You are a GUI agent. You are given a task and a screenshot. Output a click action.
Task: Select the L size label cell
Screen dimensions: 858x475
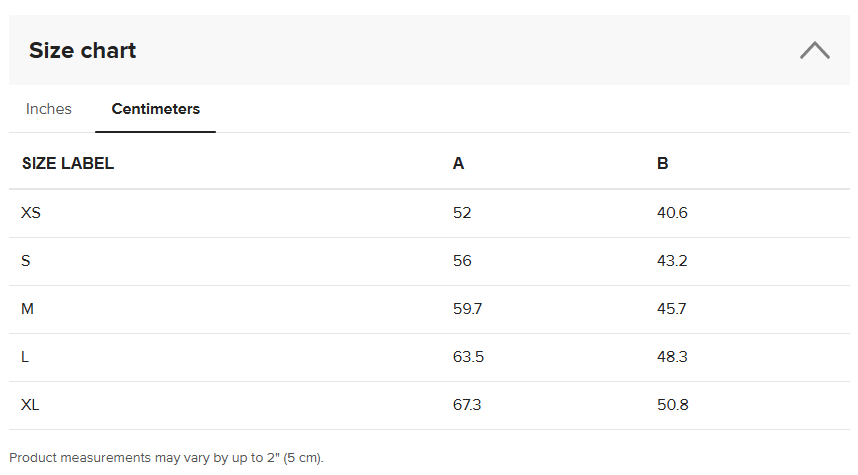pyautogui.click(x=25, y=357)
